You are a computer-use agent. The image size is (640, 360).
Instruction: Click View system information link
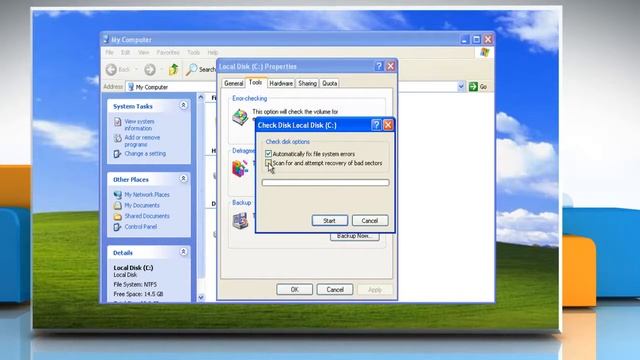coord(139,125)
